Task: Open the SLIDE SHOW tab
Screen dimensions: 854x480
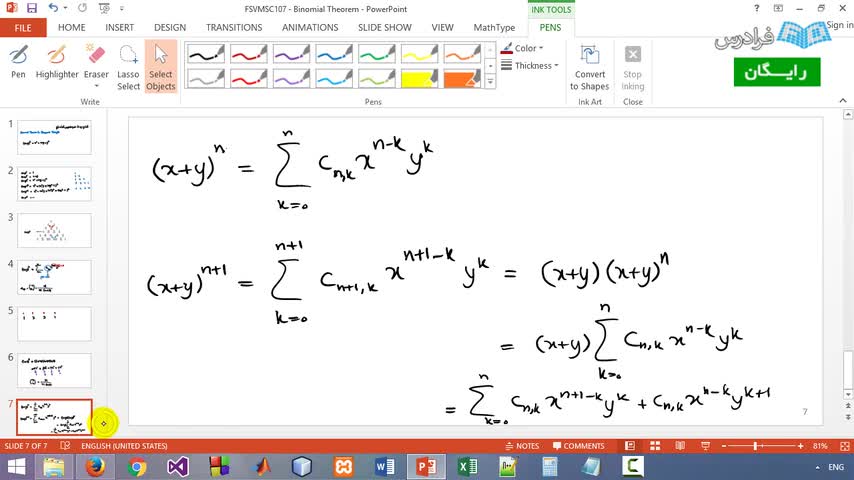Action: tap(385, 28)
